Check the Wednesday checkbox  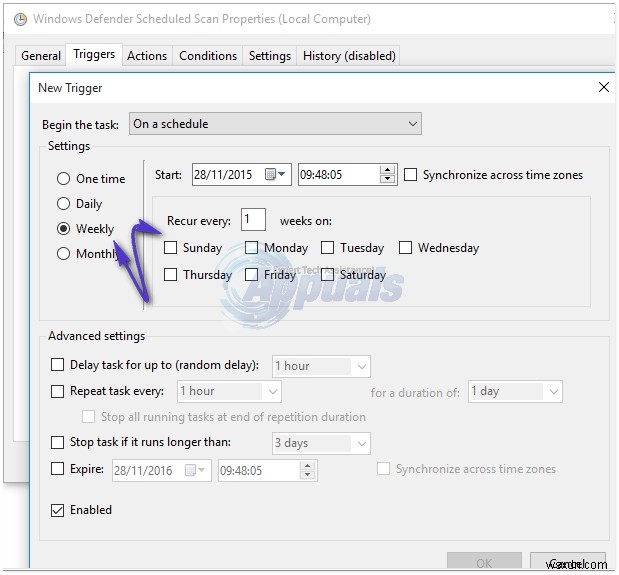click(x=405, y=248)
